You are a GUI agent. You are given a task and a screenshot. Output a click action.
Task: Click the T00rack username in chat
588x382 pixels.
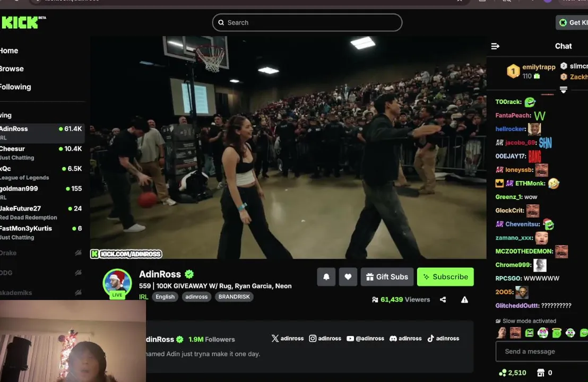[x=508, y=102]
